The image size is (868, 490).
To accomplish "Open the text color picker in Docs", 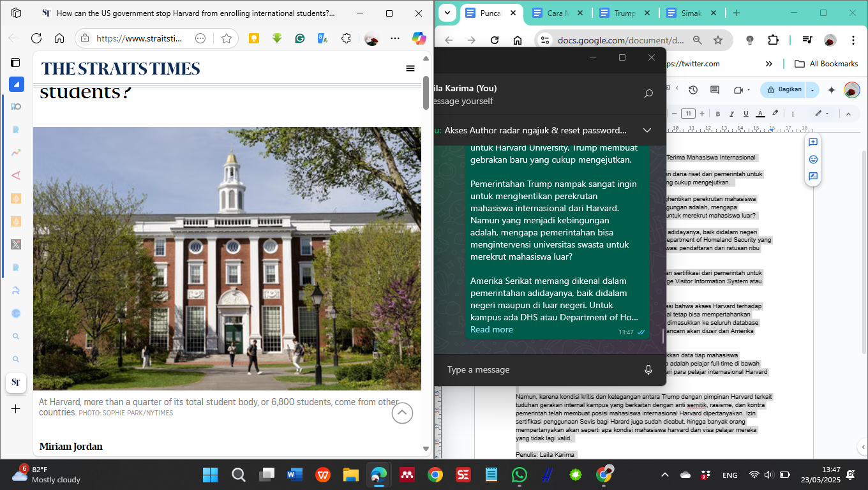I will point(760,114).
